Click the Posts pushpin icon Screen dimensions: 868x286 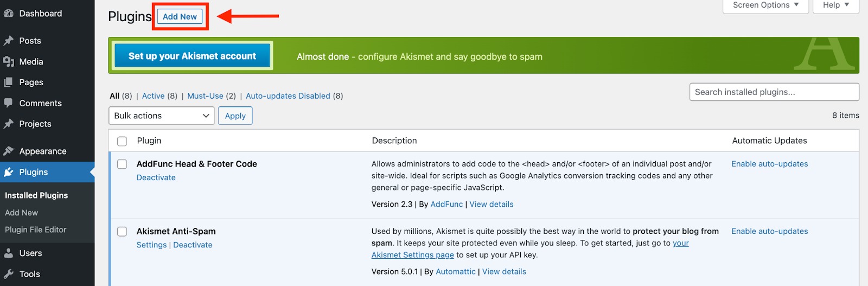[x=9, y=41]
